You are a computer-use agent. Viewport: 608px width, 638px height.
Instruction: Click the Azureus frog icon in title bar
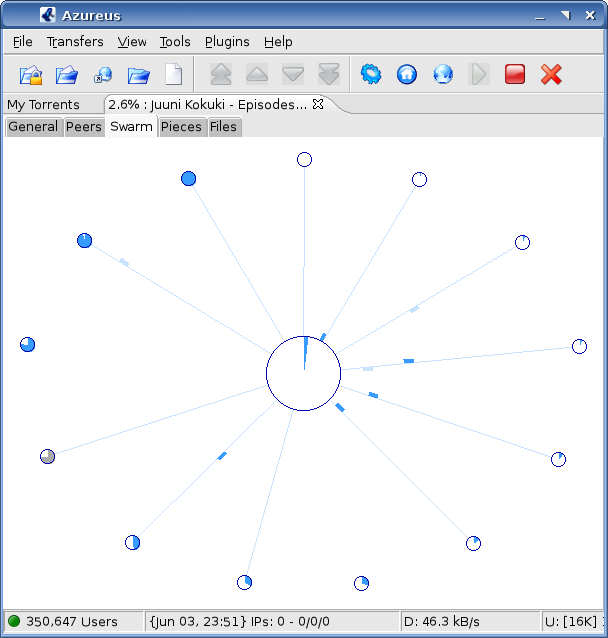coord(48,15)
